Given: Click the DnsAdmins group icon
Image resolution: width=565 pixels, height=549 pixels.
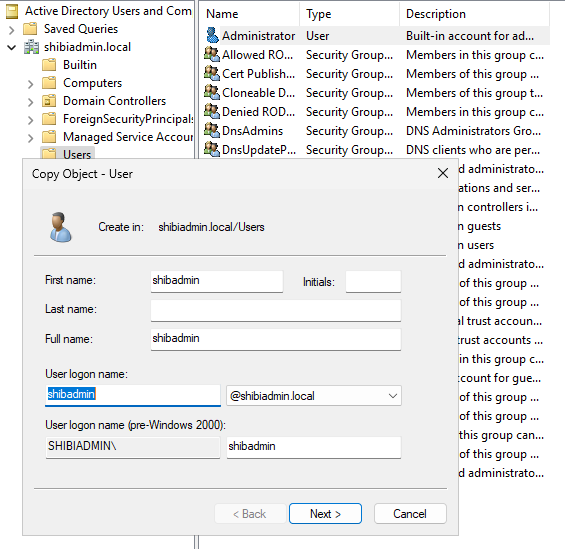Looking at the screenshot, I should (x=212, y=130).
